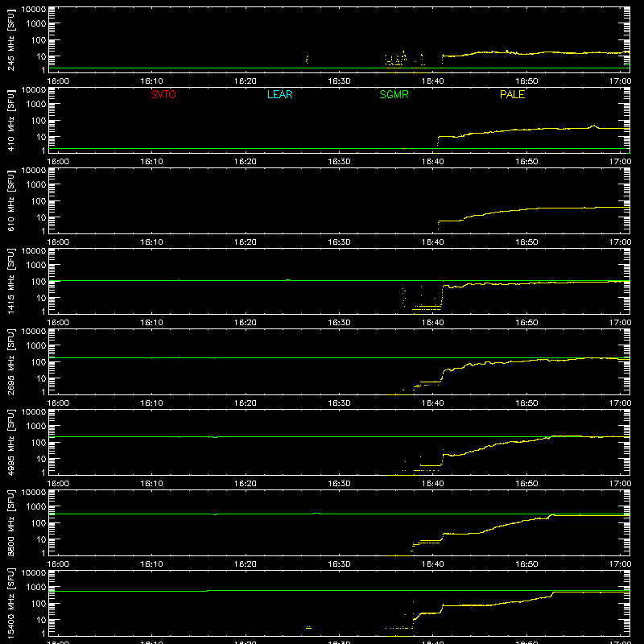Click the 1000 tick value on 610 MHz axis
Image resolution: width=644 pixels, height=644 pixels.
(x=36, y=185)
